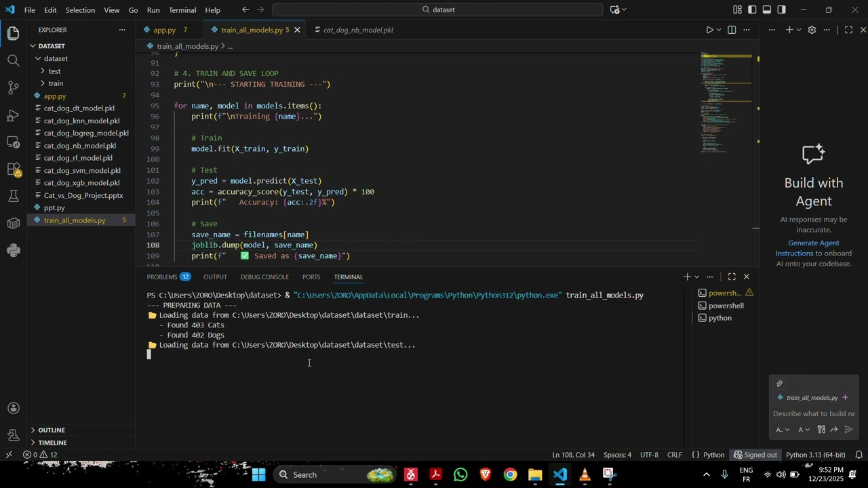Viewport: 868px width, 488px height.
Task: Click the Run Python File play button
Action: point(709,30)
